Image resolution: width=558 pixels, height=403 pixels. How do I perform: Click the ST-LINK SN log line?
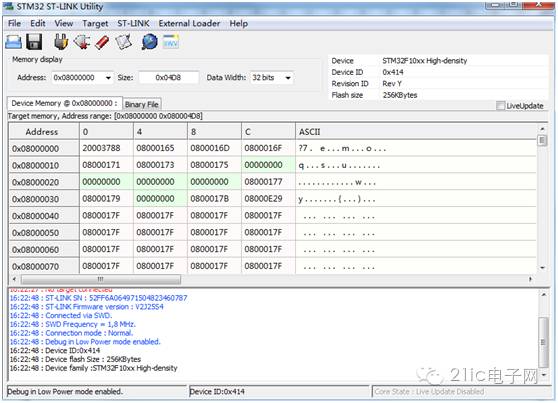click(98, 298)
